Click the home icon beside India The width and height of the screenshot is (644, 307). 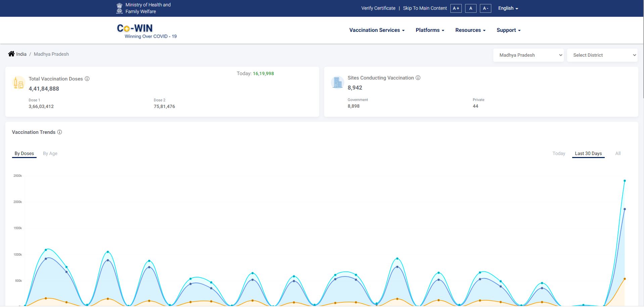point(11,54)
